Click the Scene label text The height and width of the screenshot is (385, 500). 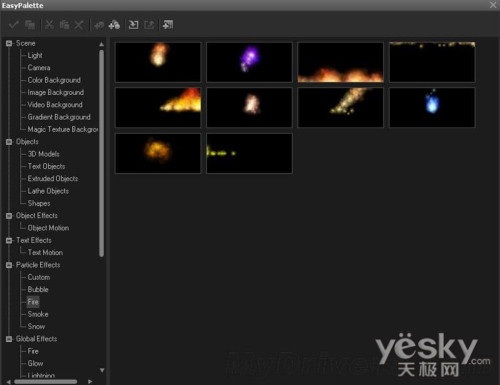tap(26, 43)
